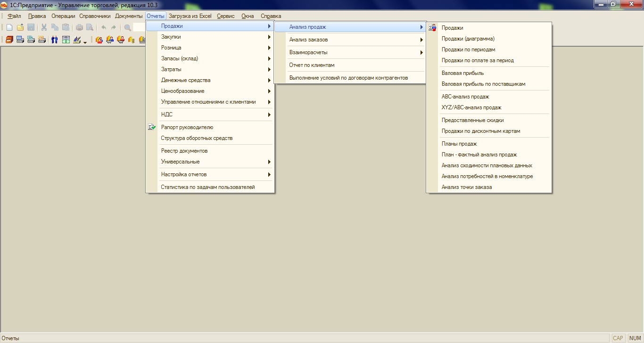Click the green money banknote icon

(x=66, y=40)
